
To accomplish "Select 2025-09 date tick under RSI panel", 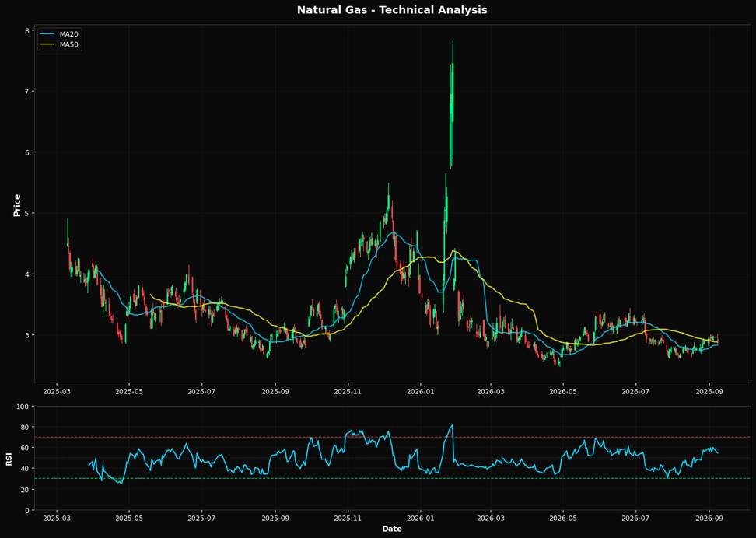I will point(275,519).
